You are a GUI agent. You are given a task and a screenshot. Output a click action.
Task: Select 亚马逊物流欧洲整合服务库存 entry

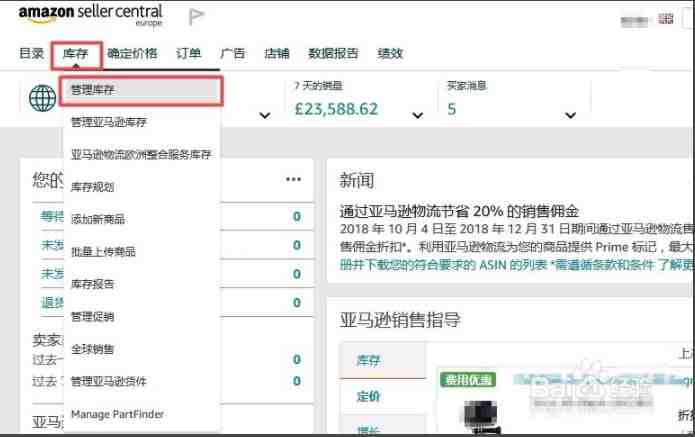click(141, 155)
